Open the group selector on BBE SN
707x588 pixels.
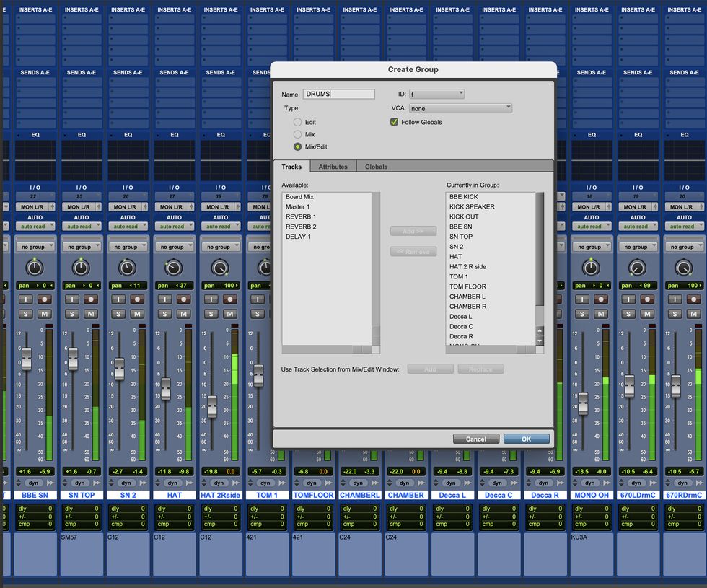click(35, 247)
